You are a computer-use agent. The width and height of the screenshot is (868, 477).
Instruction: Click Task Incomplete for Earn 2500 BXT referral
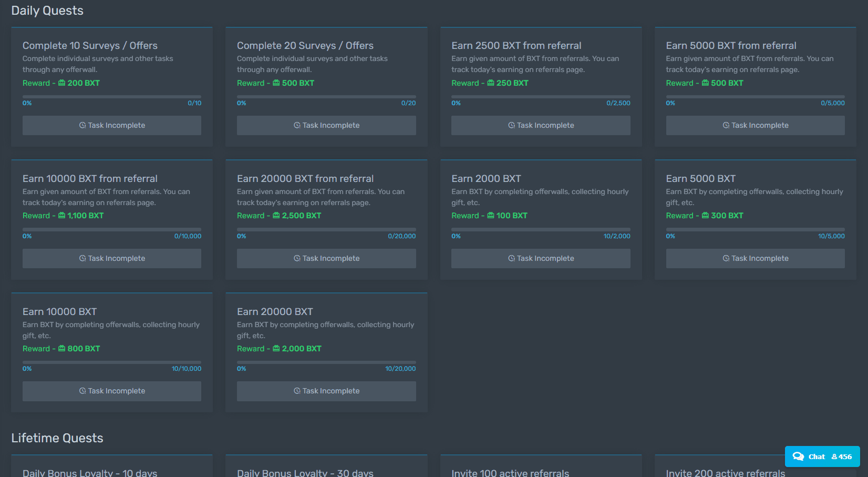[541, 125]
